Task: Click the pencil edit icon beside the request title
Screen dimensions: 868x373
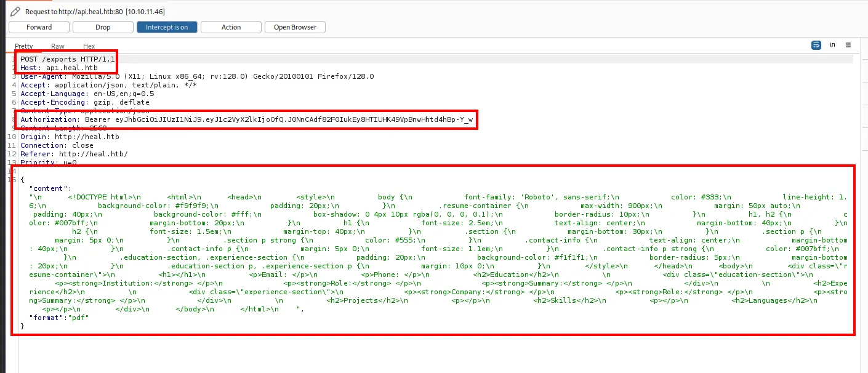Action: coord(15,12)
